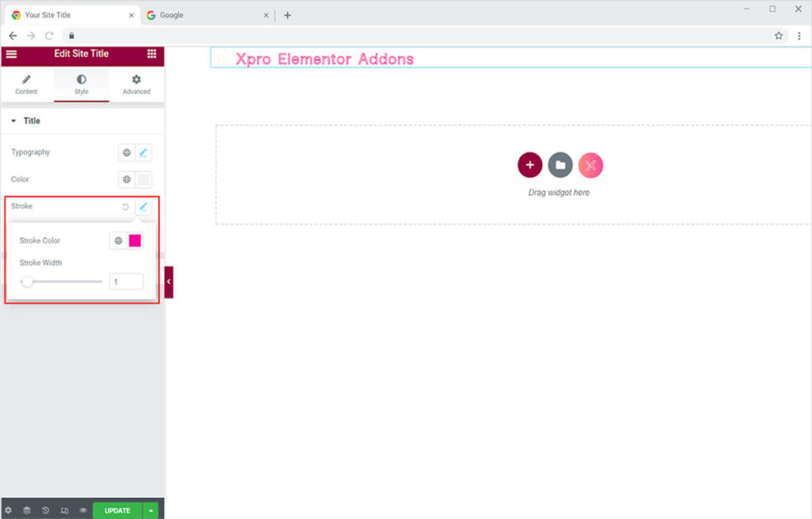Reset the Stroke setting to default
Screen dimensions: 812x519
[125, 207]
